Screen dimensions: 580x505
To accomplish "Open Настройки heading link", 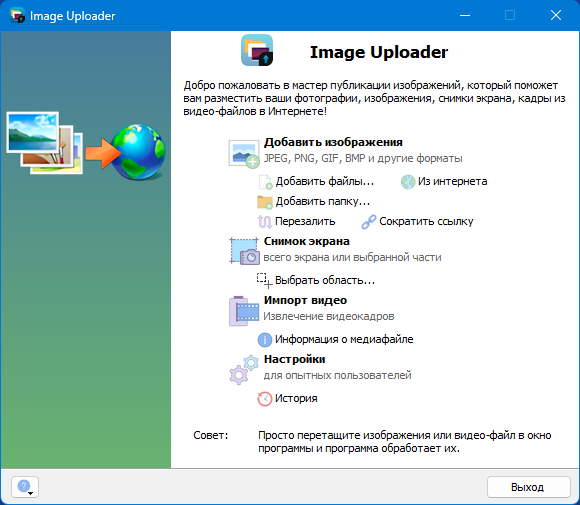I will click(x=295, y=359).
